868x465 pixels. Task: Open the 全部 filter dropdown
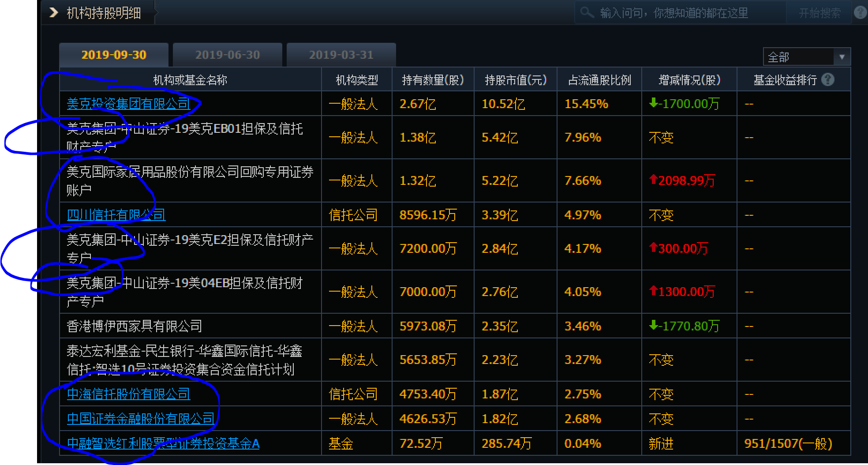tap(807, 57)
